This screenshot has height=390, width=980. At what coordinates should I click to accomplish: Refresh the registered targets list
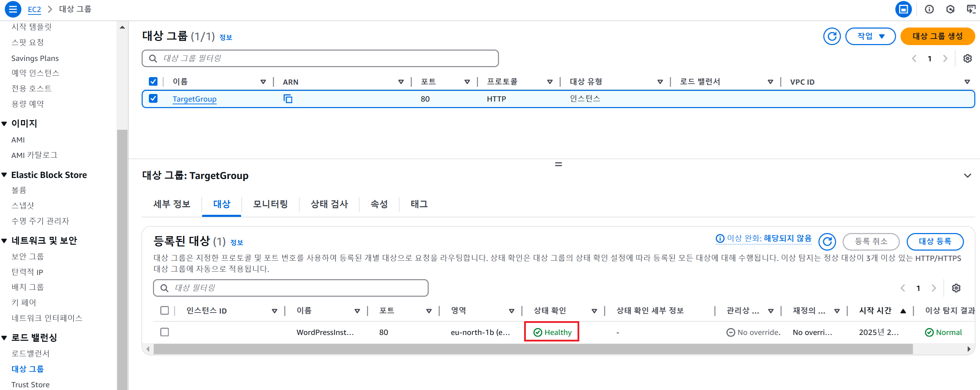click(x=827, y=241)
